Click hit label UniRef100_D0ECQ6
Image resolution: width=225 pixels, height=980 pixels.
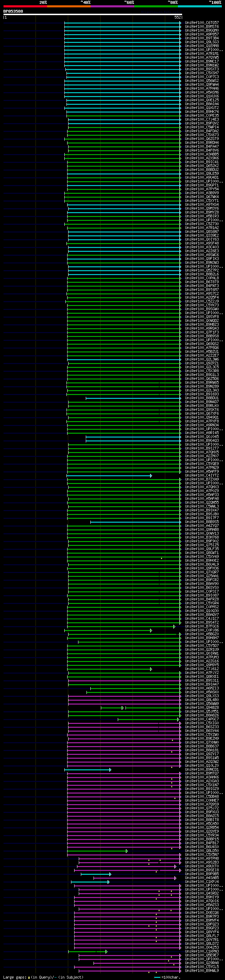point(202,913)
